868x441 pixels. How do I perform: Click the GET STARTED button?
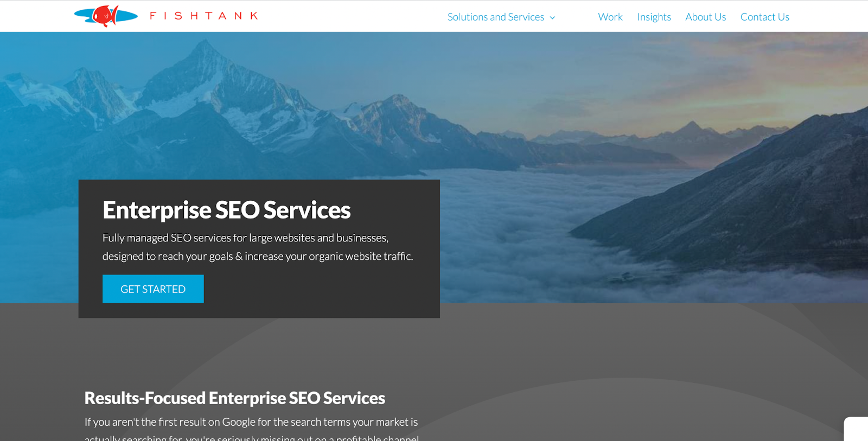(153, 289)
